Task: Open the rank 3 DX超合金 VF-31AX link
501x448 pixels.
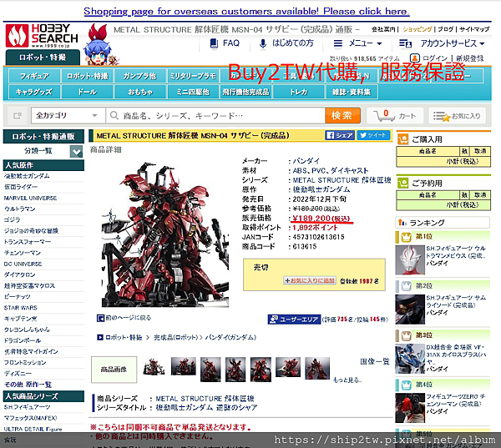Action: click(x=455, y=355)
